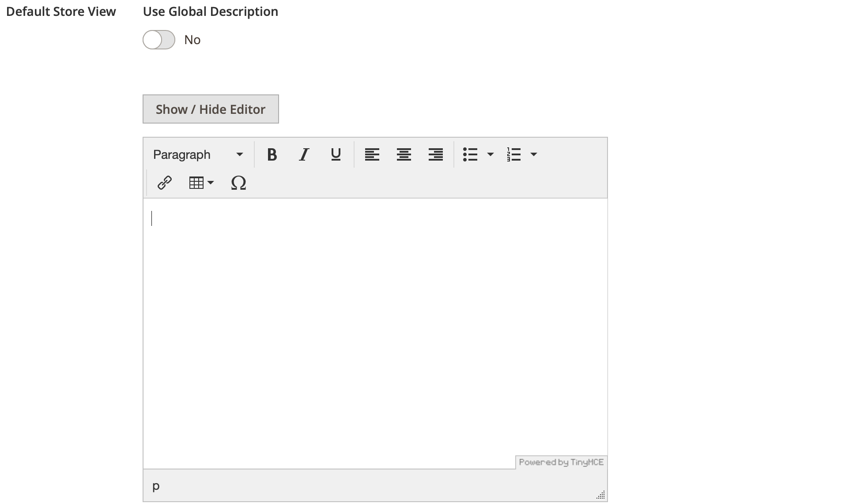Insert or edit a link
This screenshot has width=868, height=503.
click(x=164, y=183)
